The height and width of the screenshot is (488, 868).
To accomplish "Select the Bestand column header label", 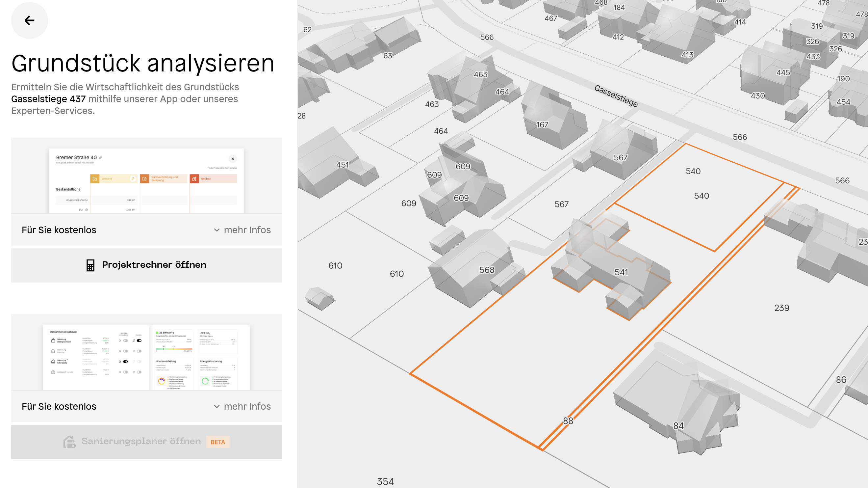I will click(x=107, y=179).
